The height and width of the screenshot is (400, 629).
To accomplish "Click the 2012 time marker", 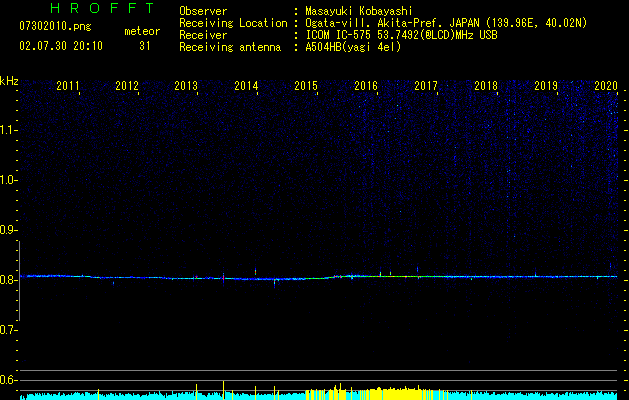I will 127,85.
